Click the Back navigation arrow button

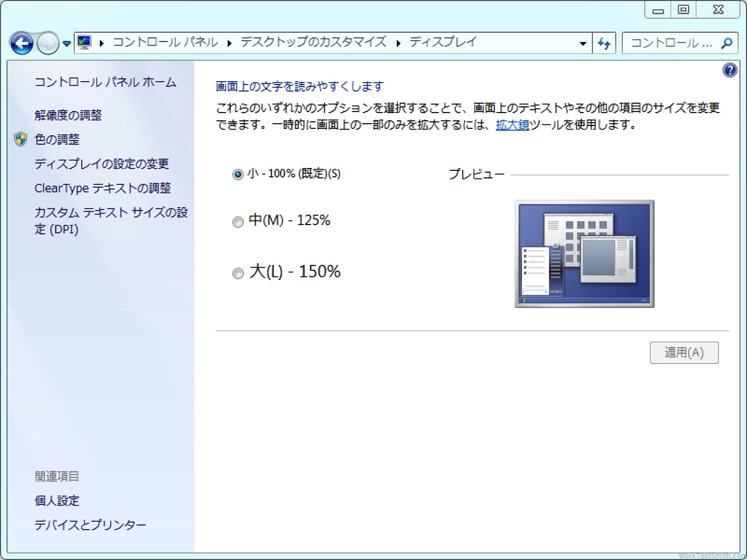[22, 43]
